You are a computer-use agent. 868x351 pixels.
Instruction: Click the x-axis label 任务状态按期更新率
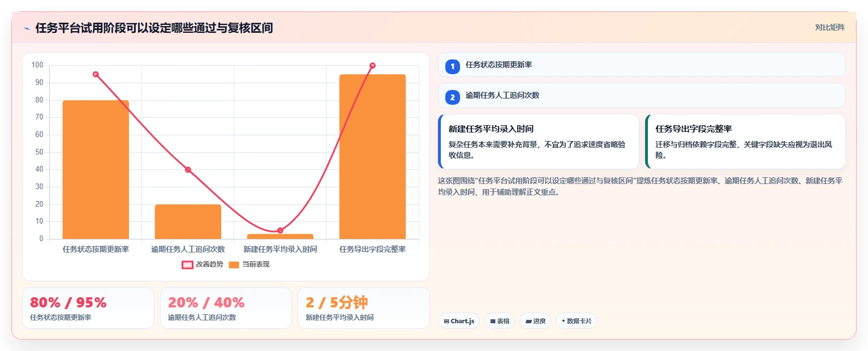[x=96, y=249]
